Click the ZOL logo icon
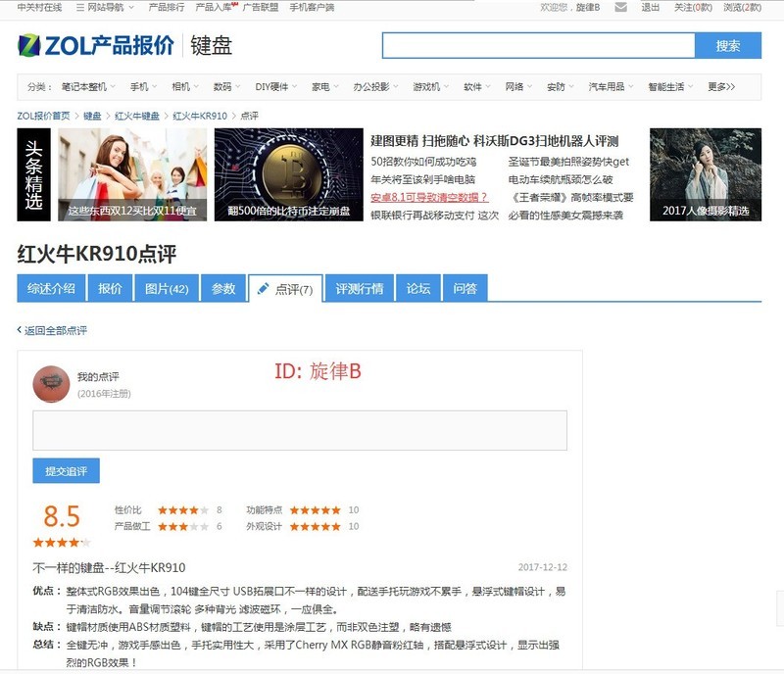The height and width of the screenshot is (674, 784). coord(29,45)
